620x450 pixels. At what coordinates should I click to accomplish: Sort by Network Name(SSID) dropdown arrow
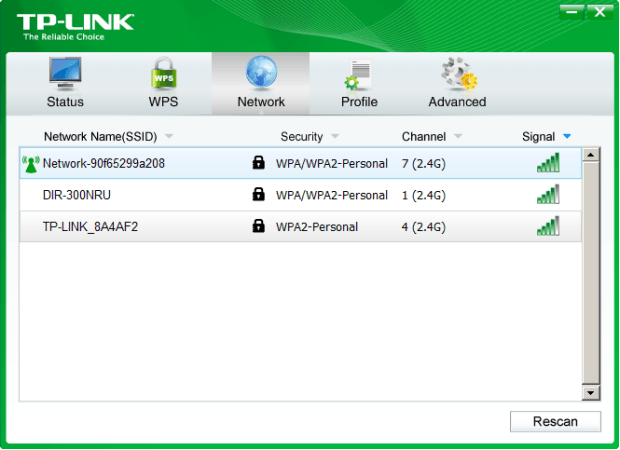point(169,136)
